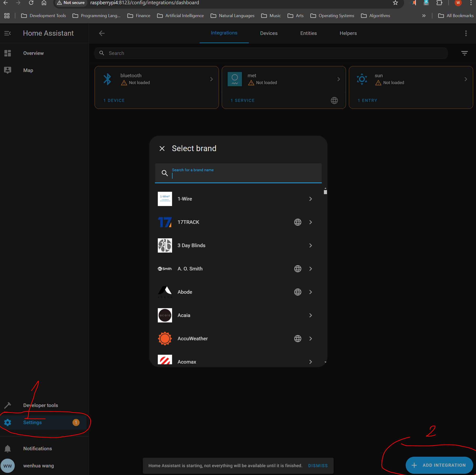Click the browser address bar URL

click(145, 3)
